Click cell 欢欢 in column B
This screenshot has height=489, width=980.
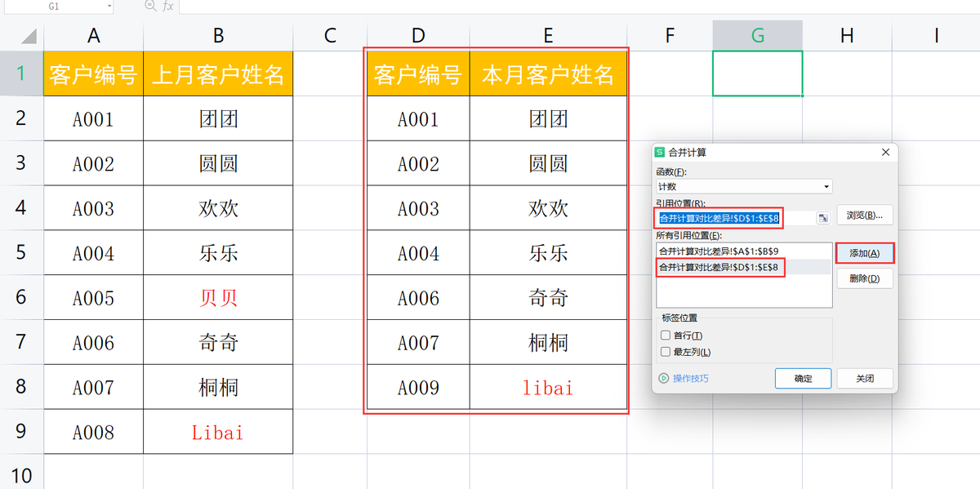coord(218,208)
